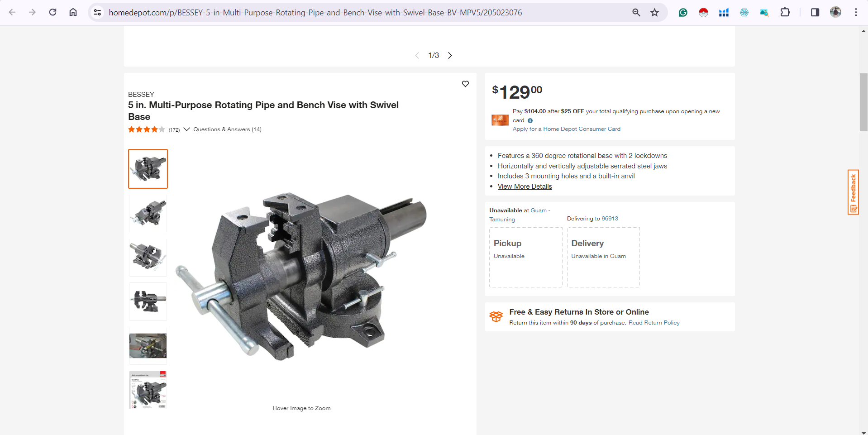Read Return Policy link
The image size is (868, 435).
(654, 323)
